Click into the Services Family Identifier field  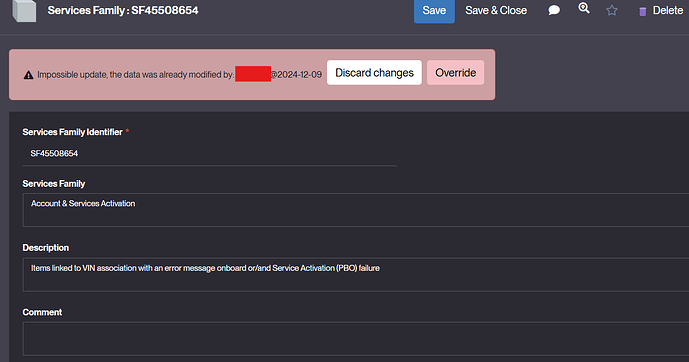coord(210,154)
